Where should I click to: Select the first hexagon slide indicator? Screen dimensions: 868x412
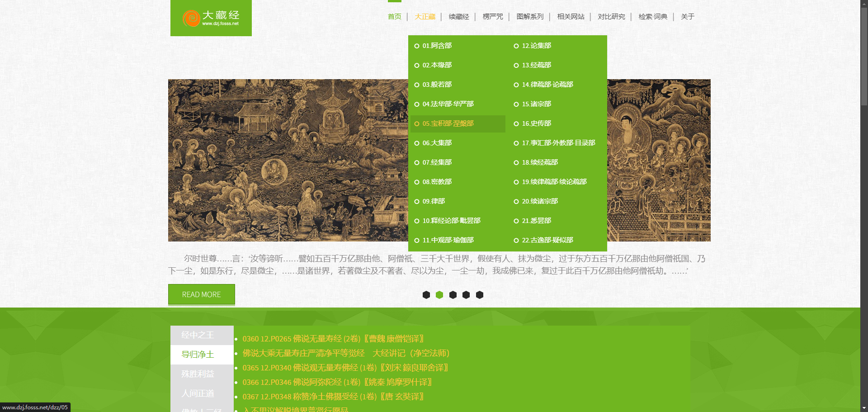point(426,295)
